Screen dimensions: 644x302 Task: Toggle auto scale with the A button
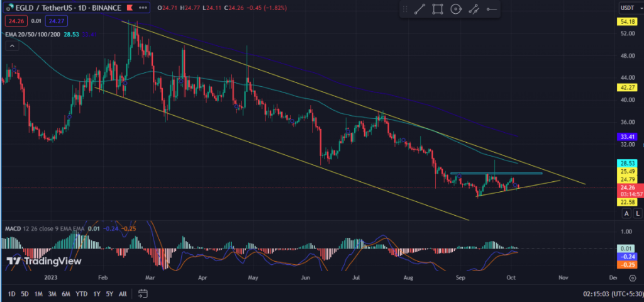click(x=626, y=213)
